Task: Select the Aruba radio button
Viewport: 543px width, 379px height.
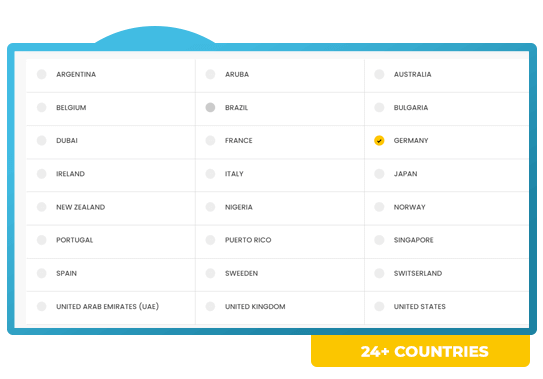Action: (x=210, y=74)
